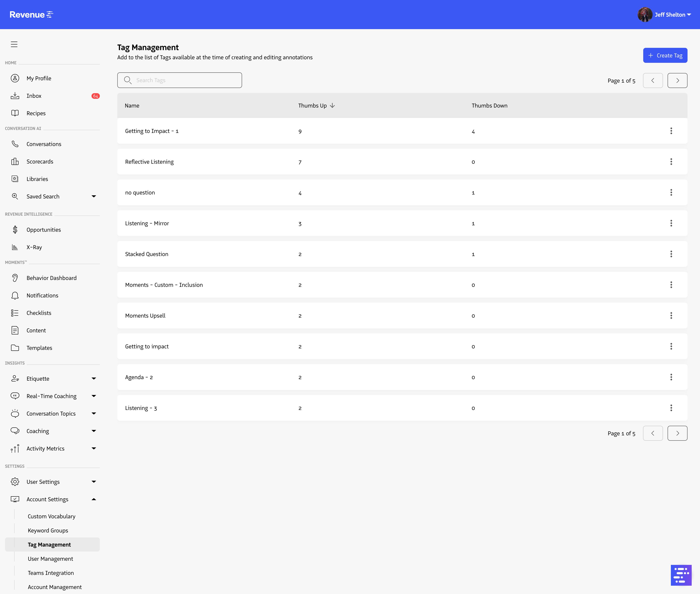This screenshot has height=594, width=700.
Task: Click the Search Tags input field
Action: click(179, 80)
